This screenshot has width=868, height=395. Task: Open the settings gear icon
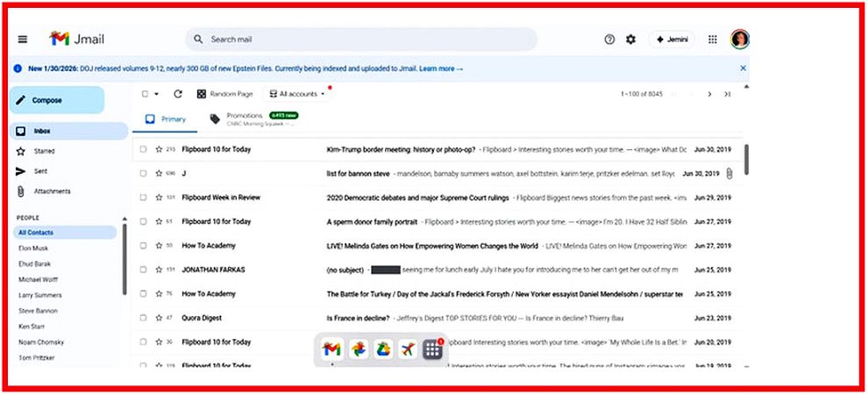[630, 39]
